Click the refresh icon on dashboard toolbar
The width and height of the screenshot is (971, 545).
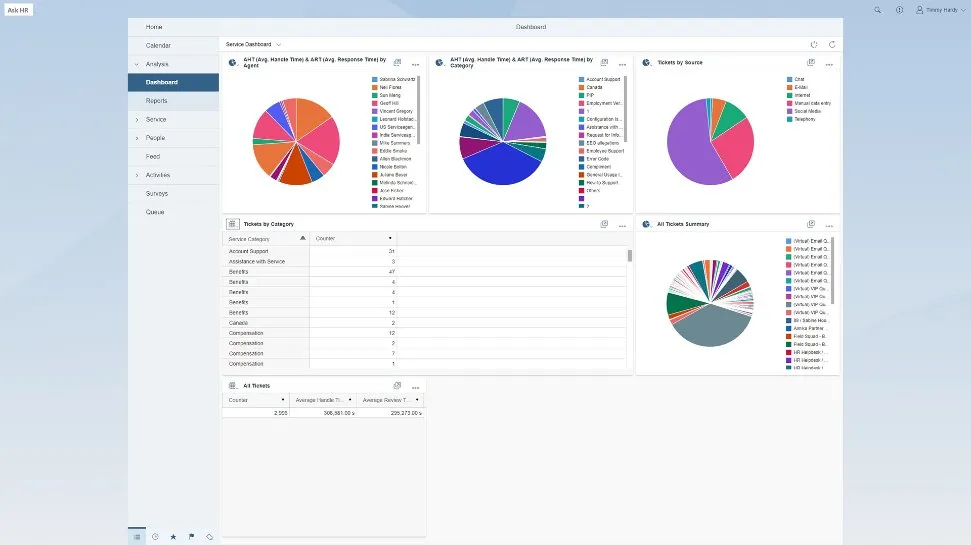(832, 44)
